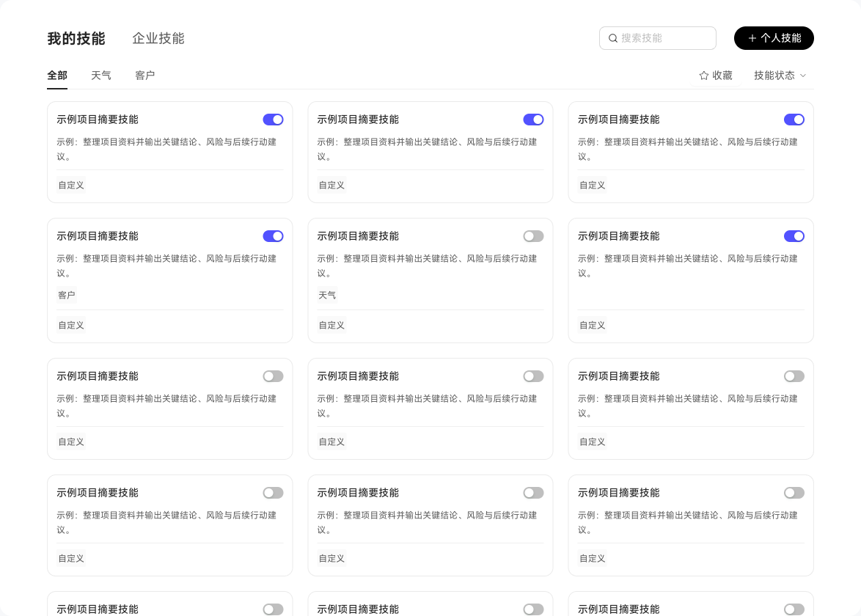Select the 天气 category tab
Viewport: 861px width, 616px height.
101,76
